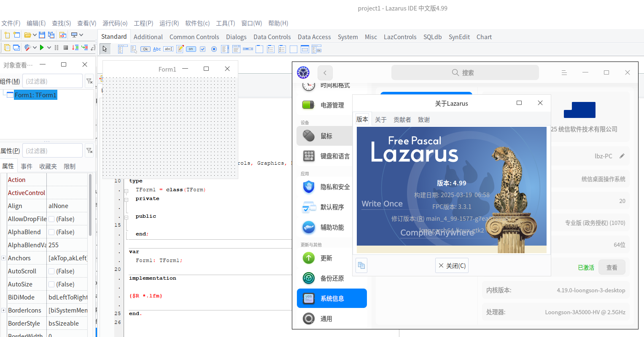644x337 pixels.
Task: Collapse the private section fold marker
Action: [x=126, y=199]
